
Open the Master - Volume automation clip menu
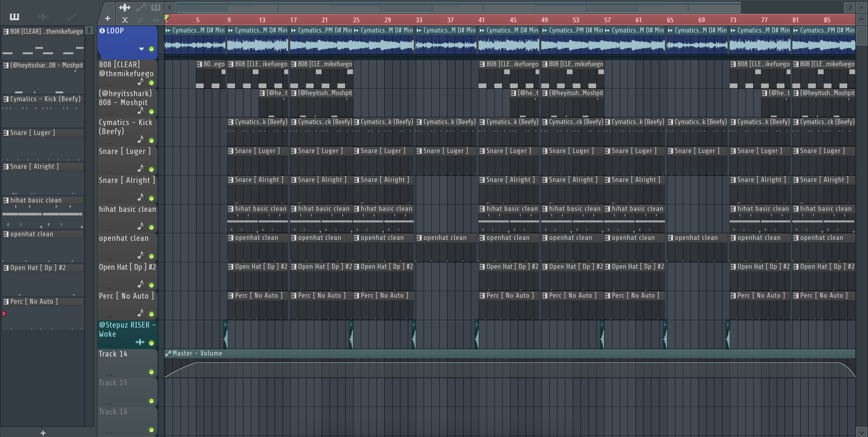[x=168, y=354]
